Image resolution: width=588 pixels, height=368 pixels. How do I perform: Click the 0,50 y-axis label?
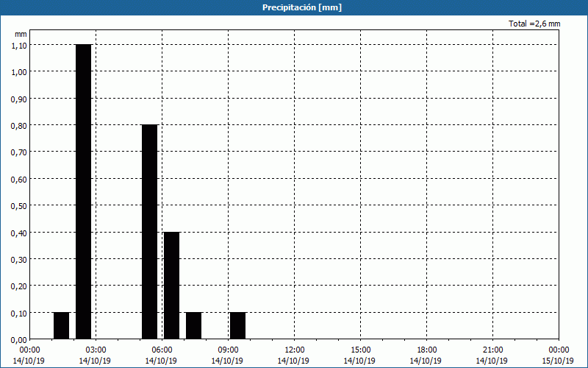pyautogui.click(x=19, y=206)
